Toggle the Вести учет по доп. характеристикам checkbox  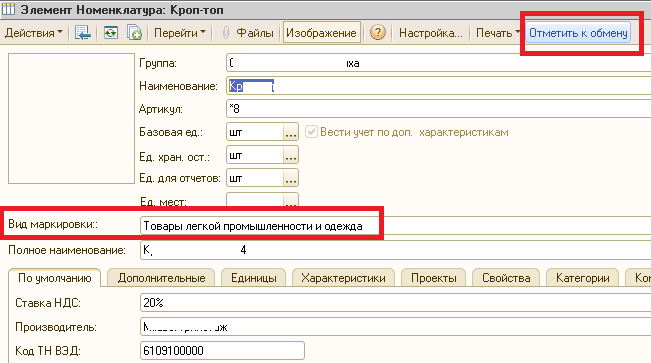[311, 132]
